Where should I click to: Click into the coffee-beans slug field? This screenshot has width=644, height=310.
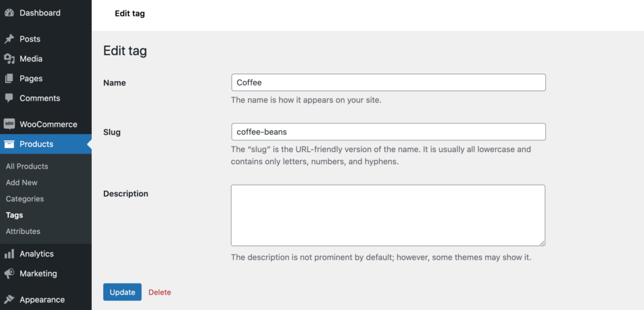coord(389,132)
